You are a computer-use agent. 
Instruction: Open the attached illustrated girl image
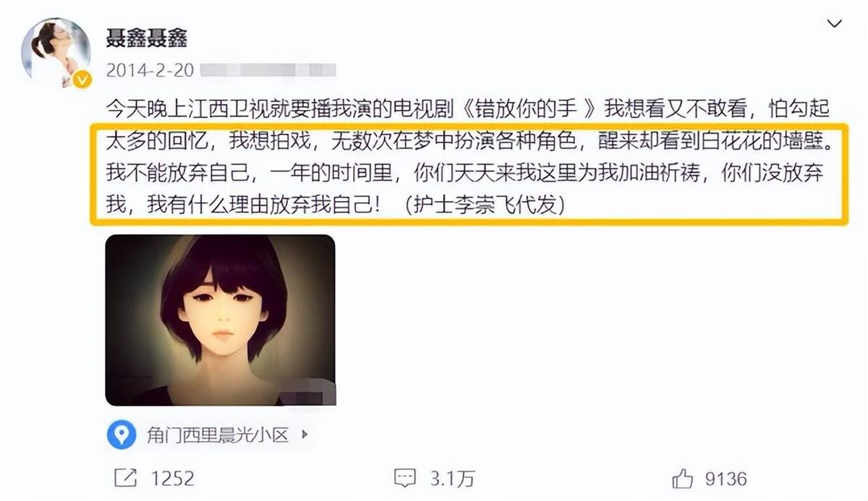coord(221,320)
